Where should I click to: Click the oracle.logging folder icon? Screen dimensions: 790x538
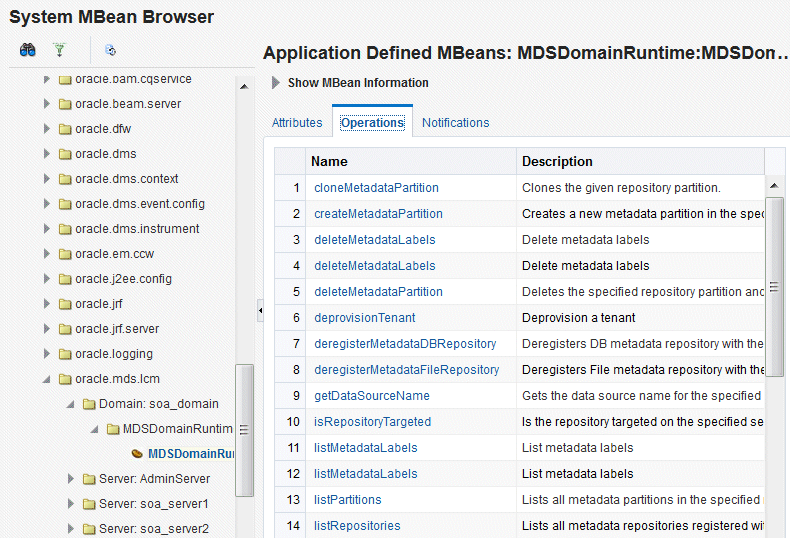(x=65, y=354)
